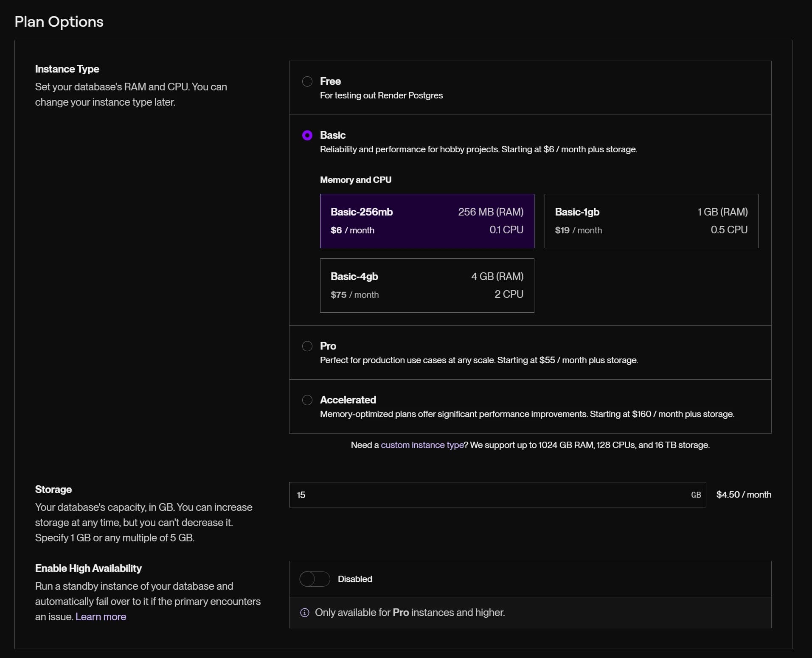The image size is (812, 658).
Task: Click the Memory and CPU heading
Action: pyautogui.click(x=355, y=180)
